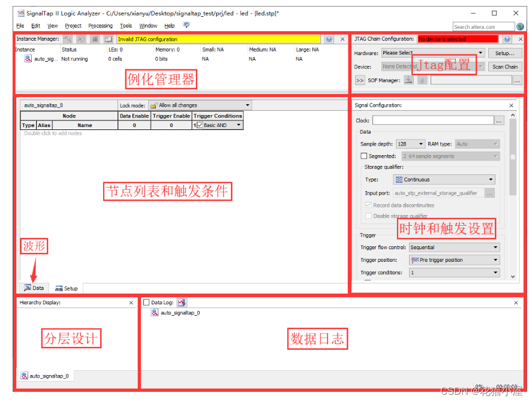This screenshot has width=532, height=402.
Task: Click the Stop Analysis icon in Instance Manager
Action: point(95,39)
